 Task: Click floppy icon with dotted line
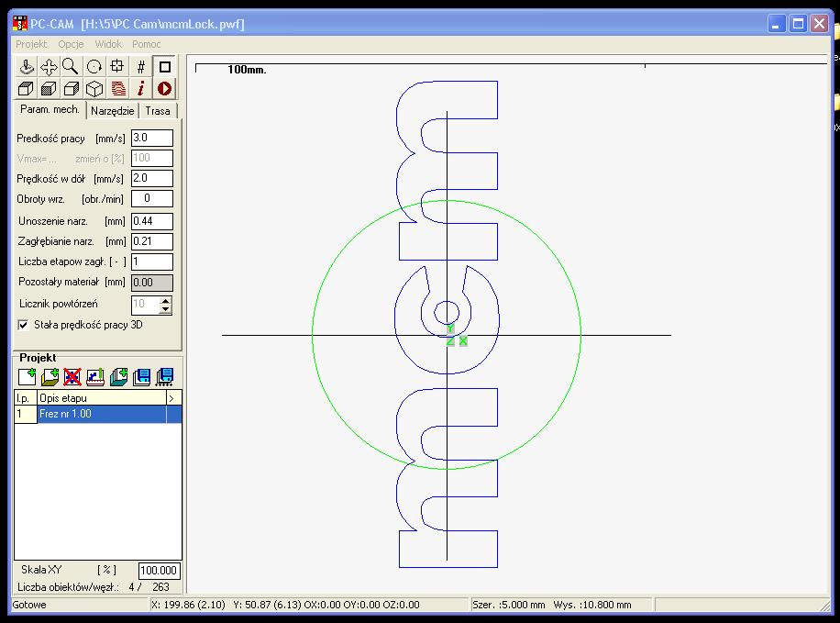click(164, 377)
